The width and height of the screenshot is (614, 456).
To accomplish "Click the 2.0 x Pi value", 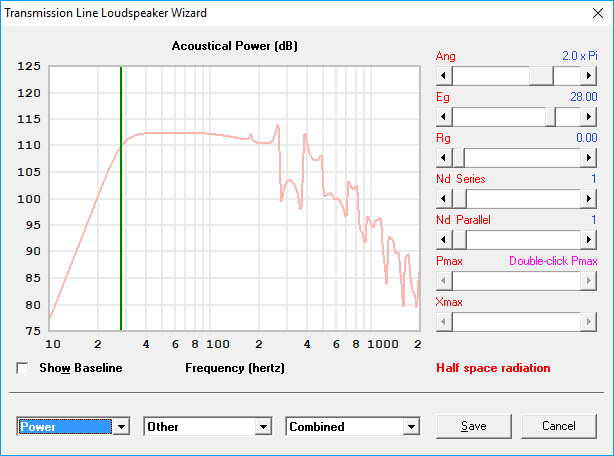I will (580, 56).
